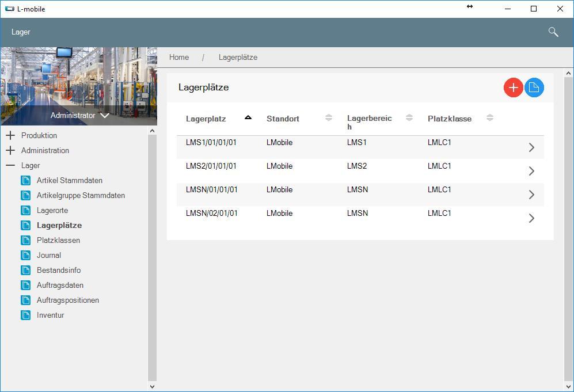Open Inventur menu entry

[50, 315]
